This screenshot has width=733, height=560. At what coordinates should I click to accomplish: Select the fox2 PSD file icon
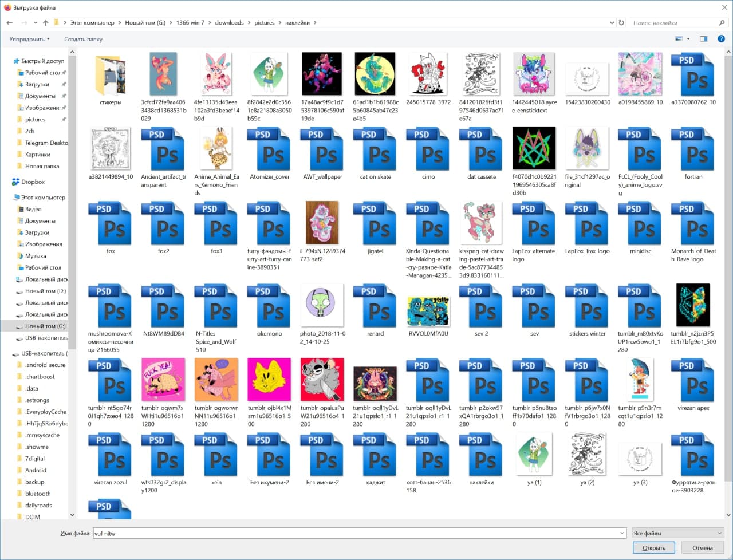pos(164,224)
